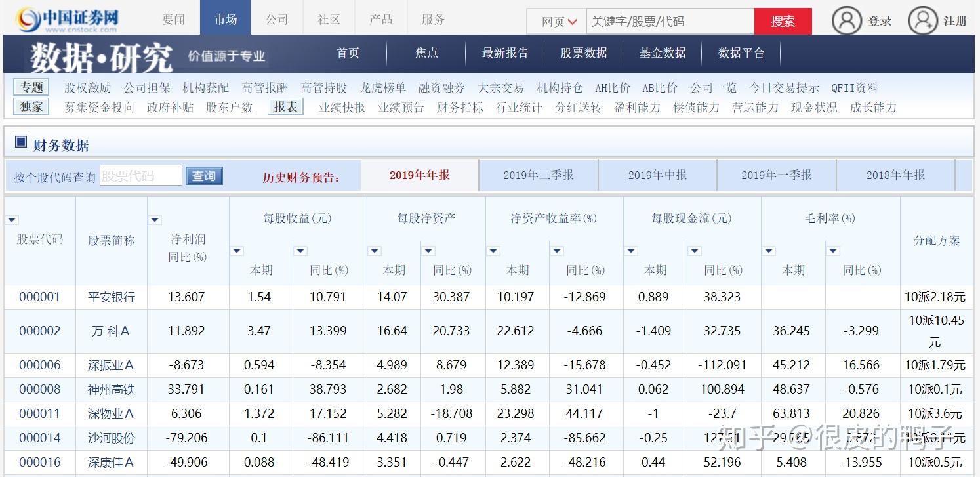Select the 2018年年报 tab
980x477 pixels.
click(895, 175)
